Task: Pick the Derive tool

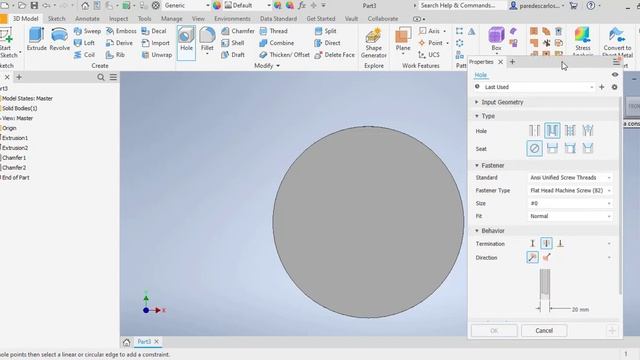Action: [119, 43]
